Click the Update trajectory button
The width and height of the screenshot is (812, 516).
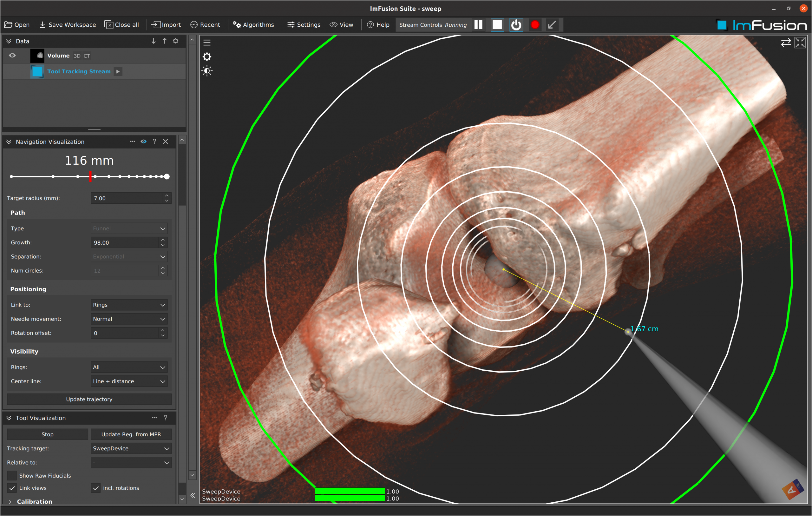click(89, 399)
